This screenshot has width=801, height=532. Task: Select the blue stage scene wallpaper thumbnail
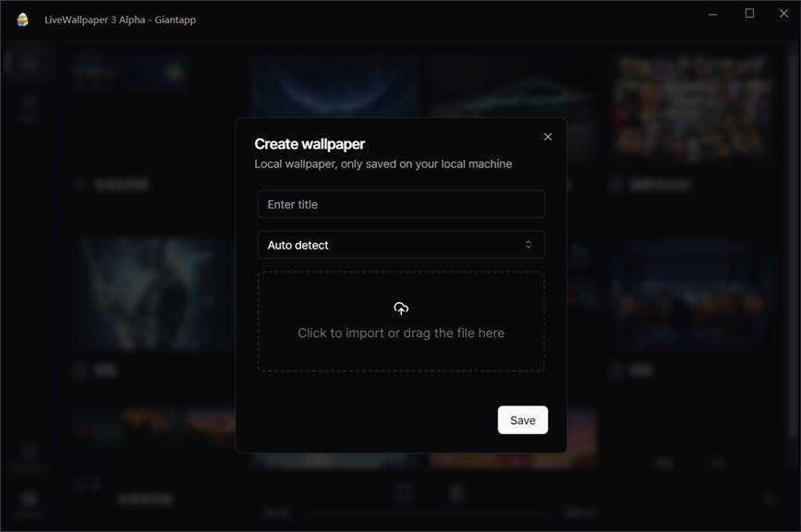tap(692, 296)
